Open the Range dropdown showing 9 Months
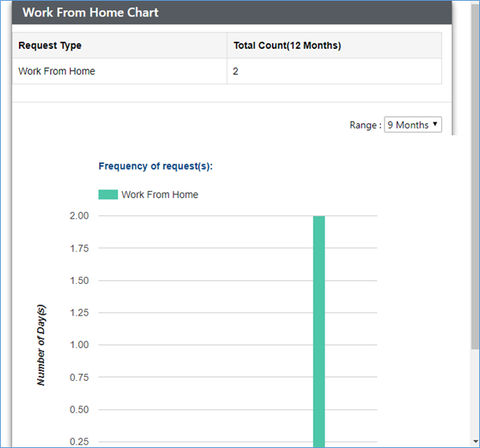This screenshot has width=480, height=448. pyautogui.click(x=413, y=125)
